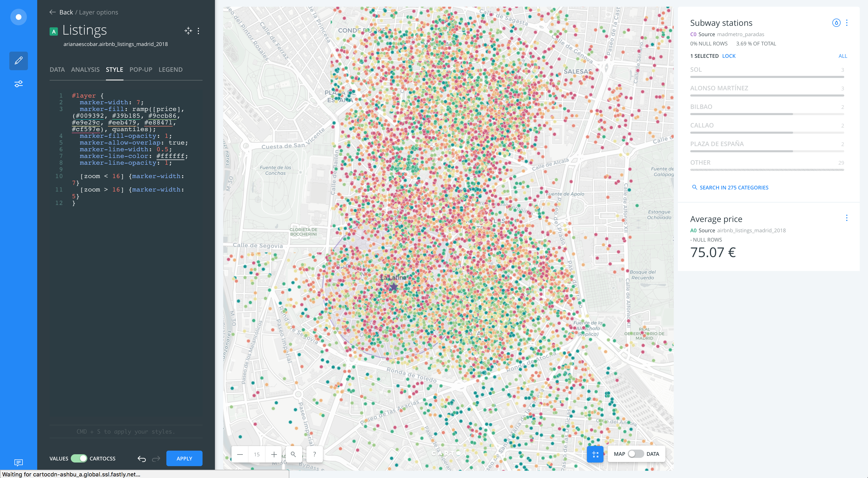Select the ALONSO MARTÍNEZ category row

[767, 90]
